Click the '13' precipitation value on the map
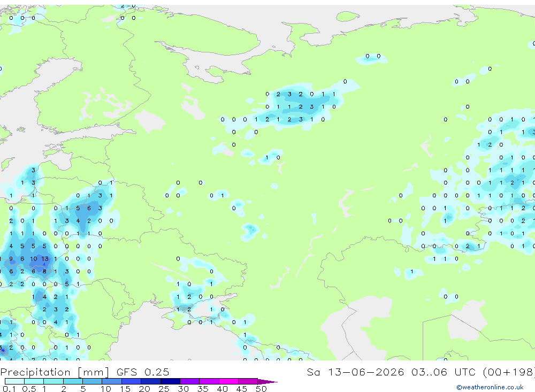 tap(45, 259)
